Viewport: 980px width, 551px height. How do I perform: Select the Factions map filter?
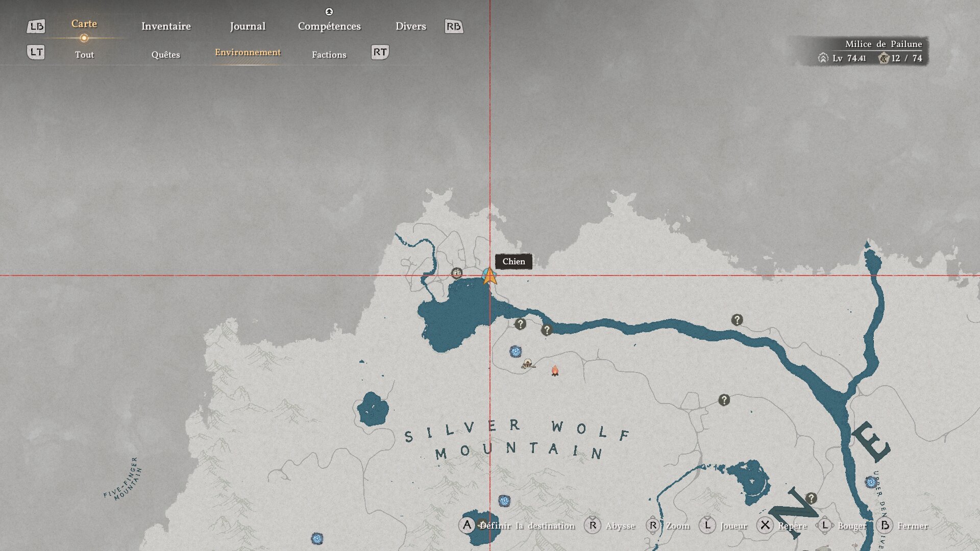pyautogui.click(x=329, y=55)
